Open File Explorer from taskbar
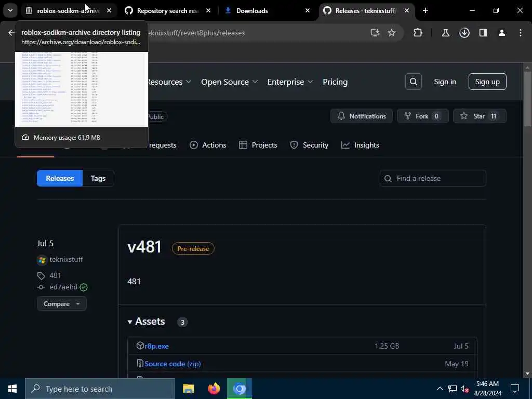The height and width of the screenshot is (399, 532). point(188,389)
